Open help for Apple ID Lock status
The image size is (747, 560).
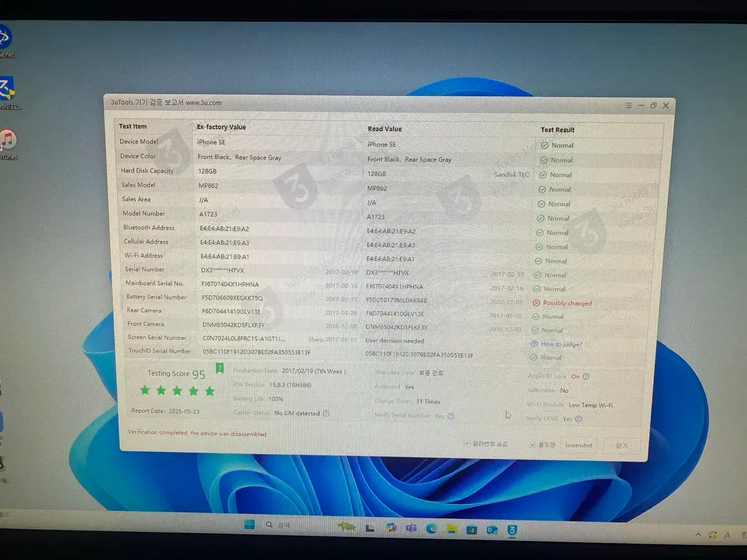pos(586,376)
